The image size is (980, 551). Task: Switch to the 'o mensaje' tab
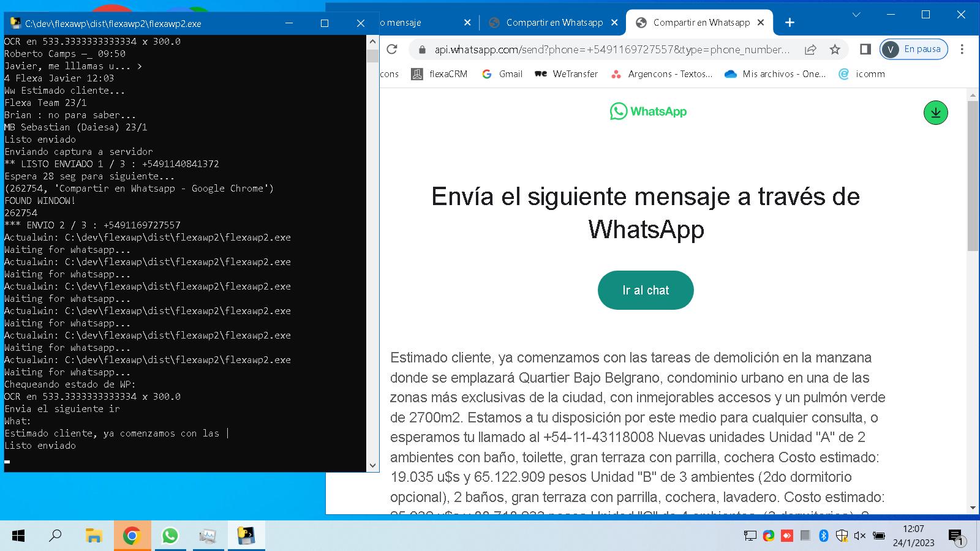coord(423,23)
